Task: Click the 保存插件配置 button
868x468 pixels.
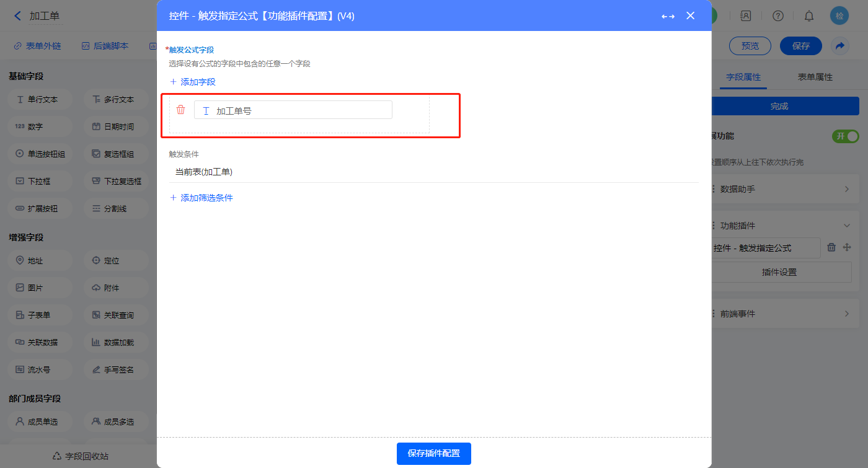Action: 434,453
